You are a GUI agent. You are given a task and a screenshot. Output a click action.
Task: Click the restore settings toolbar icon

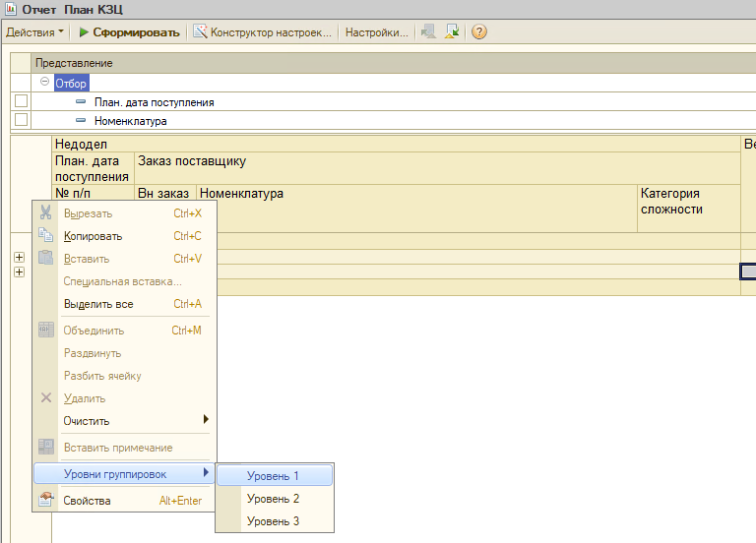(452, 31)
